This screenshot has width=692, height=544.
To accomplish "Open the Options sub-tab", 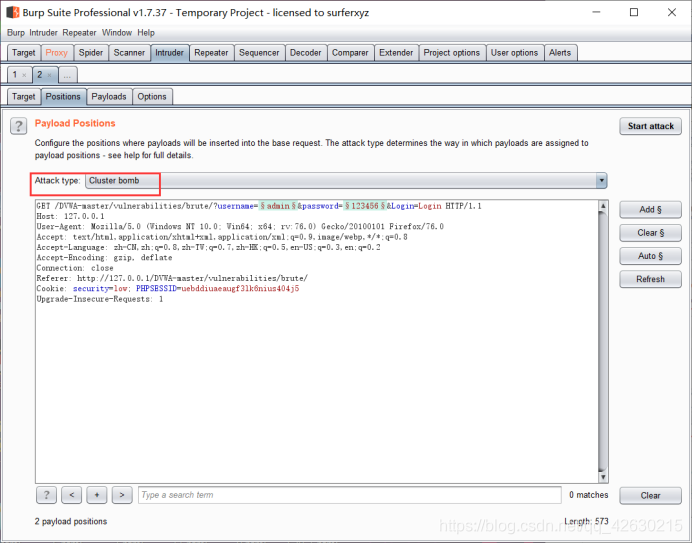I will coord(152,96).
